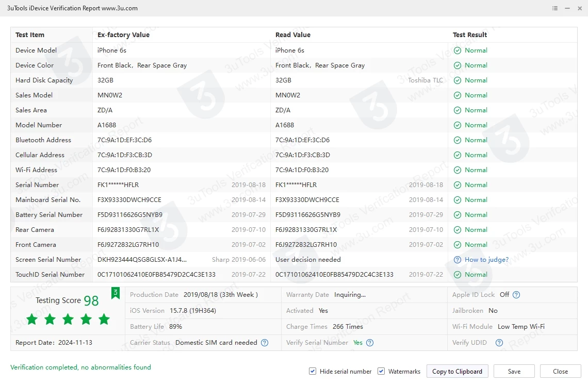
Task: Click the Jailbroken No value
Action: pos(493,311)
